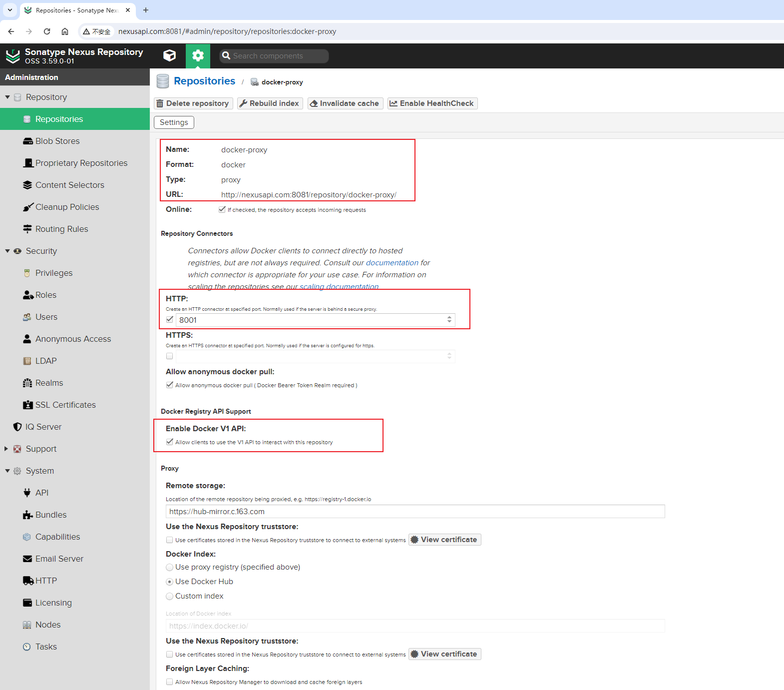The width and height of the screenshot is (784, 690).
Task: Click the Routing Rules signpost icon
Action: 27,229
